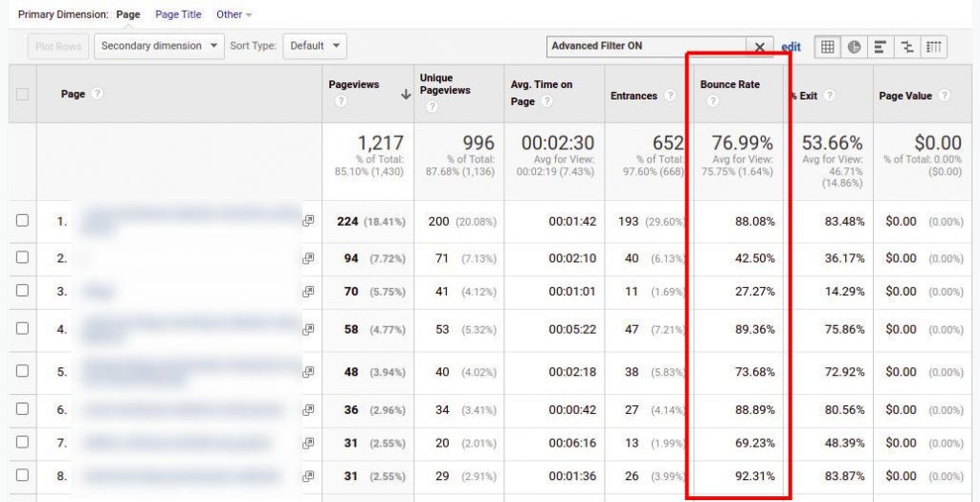The height and width of the screenshot is (502, 980).
Task: Expand the Sort Type Default dropdown
Action: (x=314, y=46)
